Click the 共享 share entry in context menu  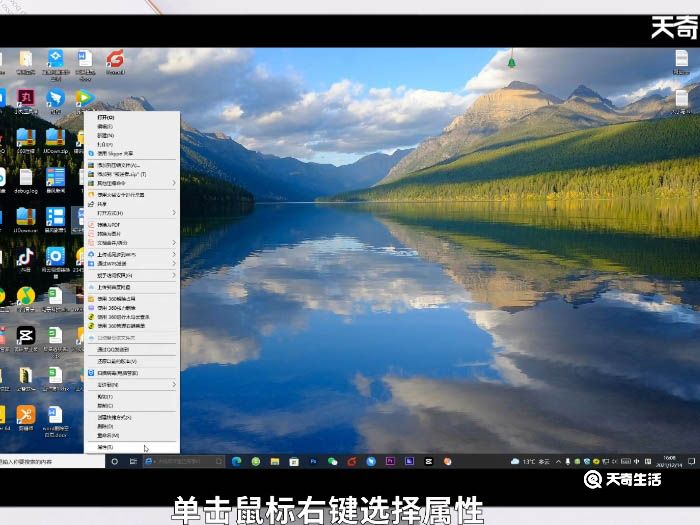(103, 203)
